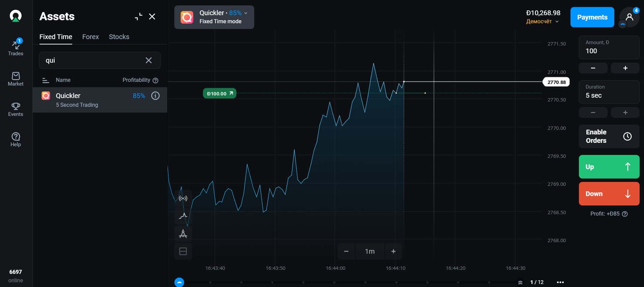Open drawing tools compass icon
Image resolution: width=644 pixels, height=287 pixels.
click(183, 233)
